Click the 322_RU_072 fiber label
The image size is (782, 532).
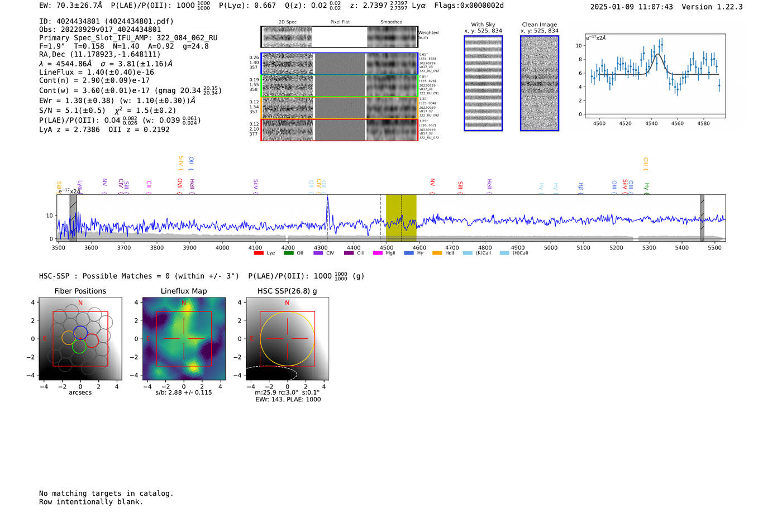(429, 137)
